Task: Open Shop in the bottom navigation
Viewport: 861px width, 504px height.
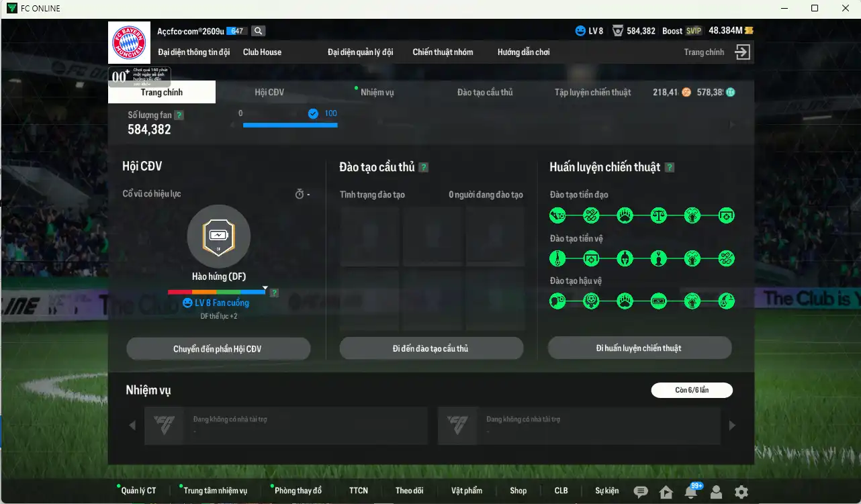Action: coord(518,491)
